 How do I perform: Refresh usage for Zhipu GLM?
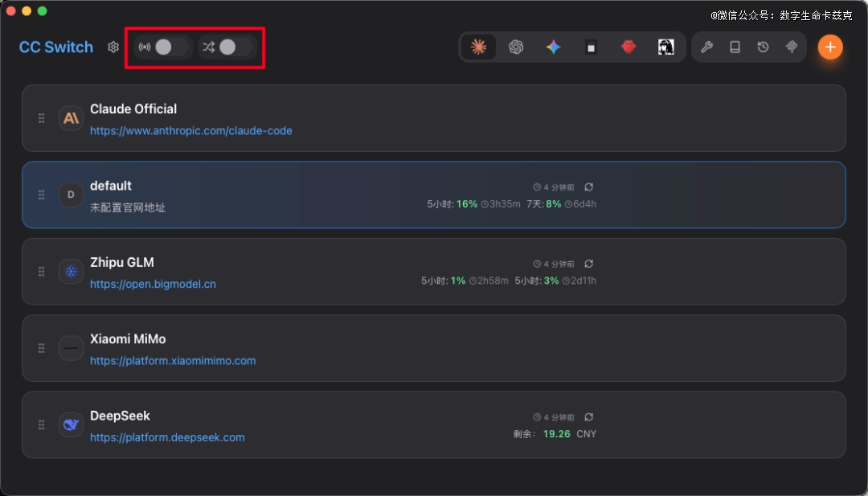589,264
